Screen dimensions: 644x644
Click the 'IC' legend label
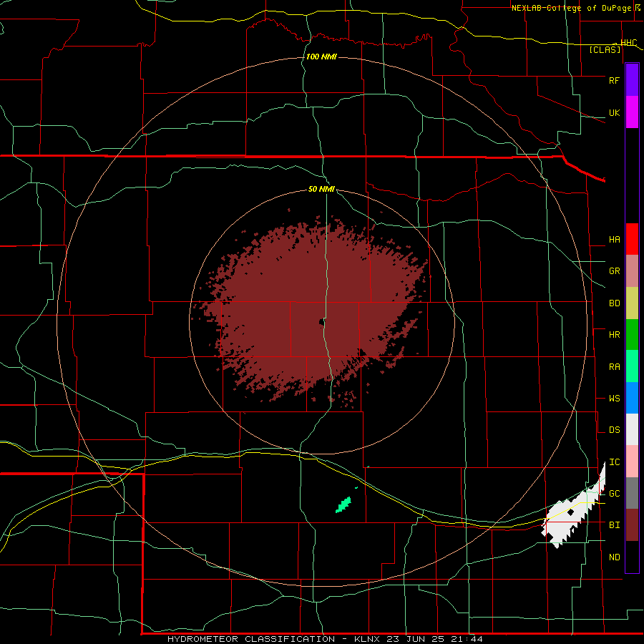tap(614, 462)
